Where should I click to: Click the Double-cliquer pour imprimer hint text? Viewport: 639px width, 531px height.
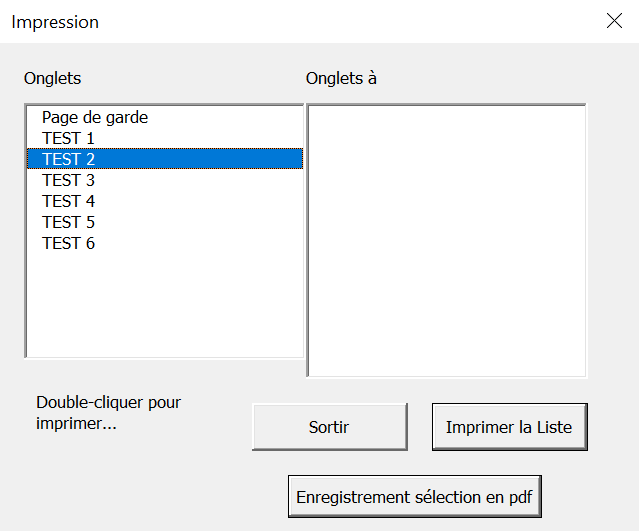108,413
